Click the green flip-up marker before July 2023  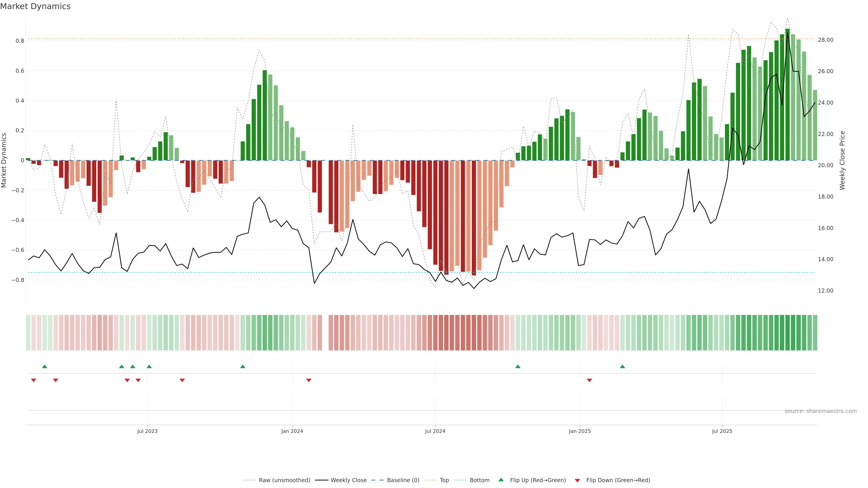click(133, 366)
